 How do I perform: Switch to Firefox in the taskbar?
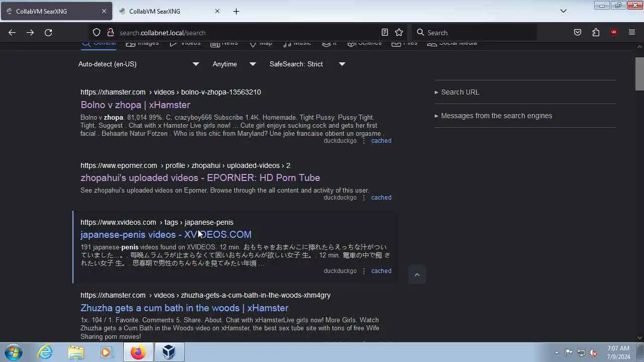[138, 352]
